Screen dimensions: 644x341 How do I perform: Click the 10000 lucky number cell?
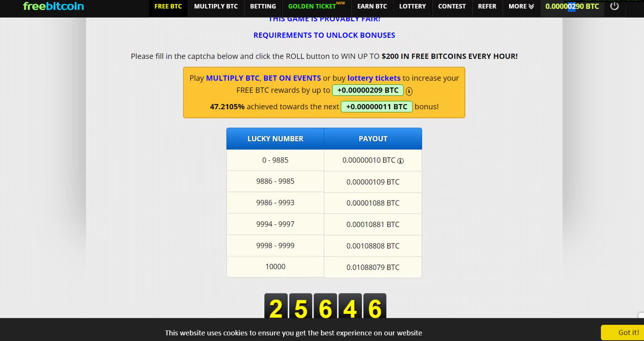pyautogui.click(x=275, y=267)
